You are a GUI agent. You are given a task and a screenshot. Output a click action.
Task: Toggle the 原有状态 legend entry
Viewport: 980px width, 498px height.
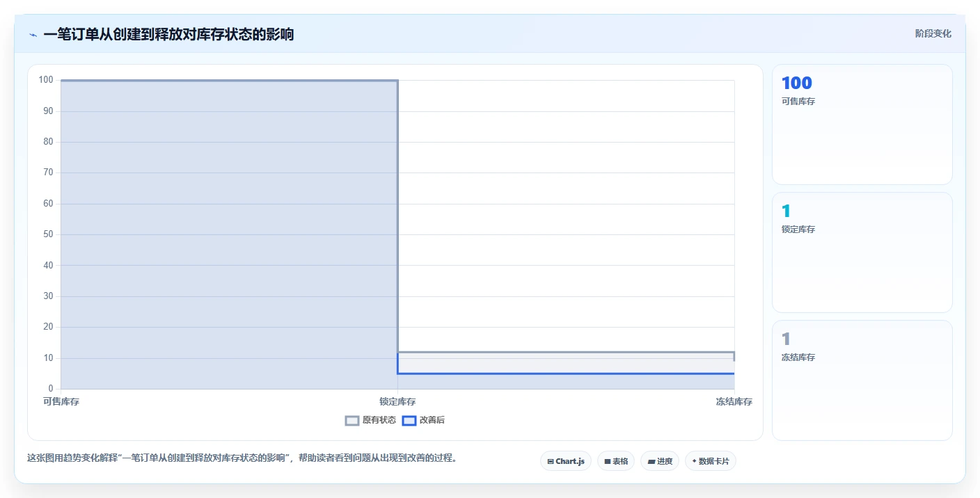[371, 420]
